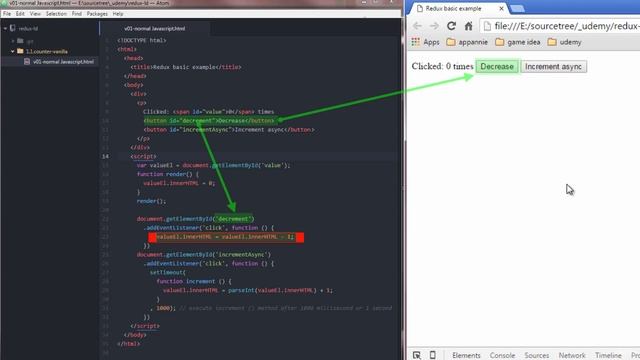Click the 1.1.counter-vanilla folder icon
640x360 pixels.
[20, 51]
